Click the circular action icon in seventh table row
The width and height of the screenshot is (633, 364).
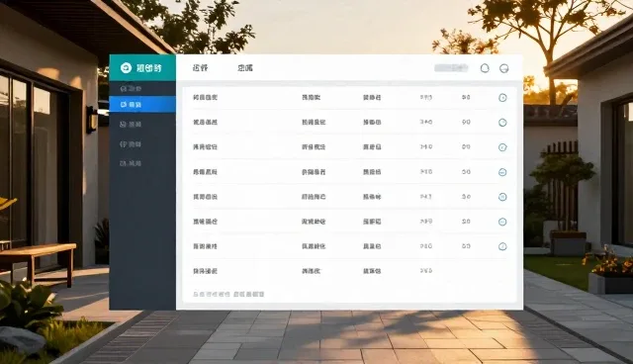(502, 246)
